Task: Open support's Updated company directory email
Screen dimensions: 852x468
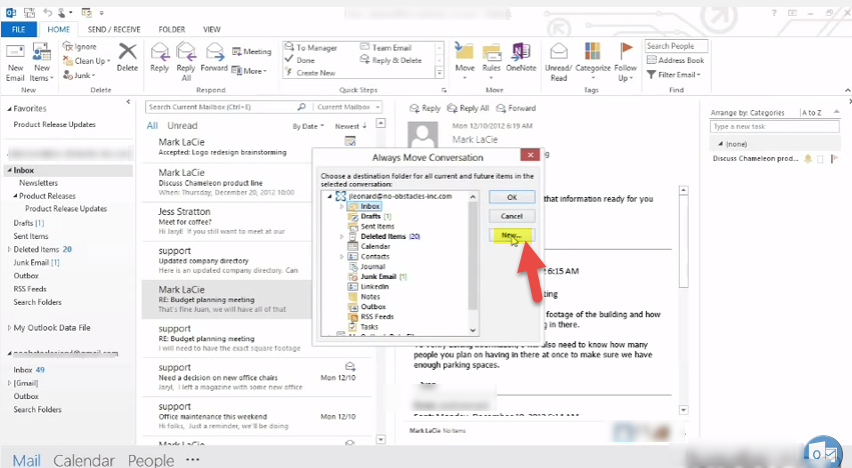Action: 227,260
